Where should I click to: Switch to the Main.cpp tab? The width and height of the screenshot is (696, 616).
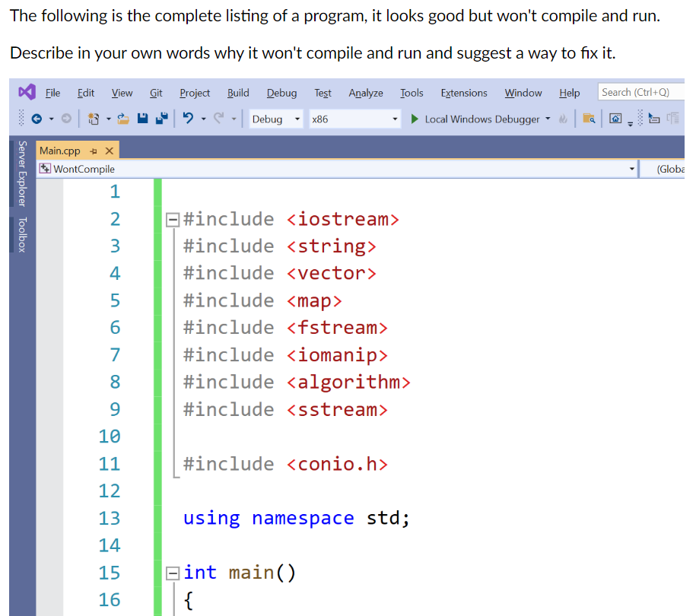tap(61, 151)
